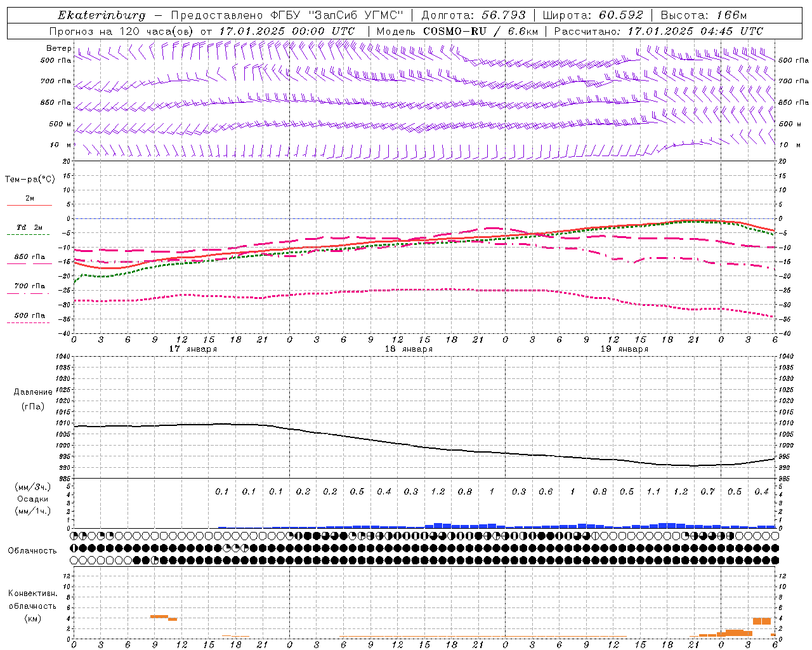Viewport: 812px width, 650px height.
Task: Click the '19 января' date label
Action: [624, 348]
